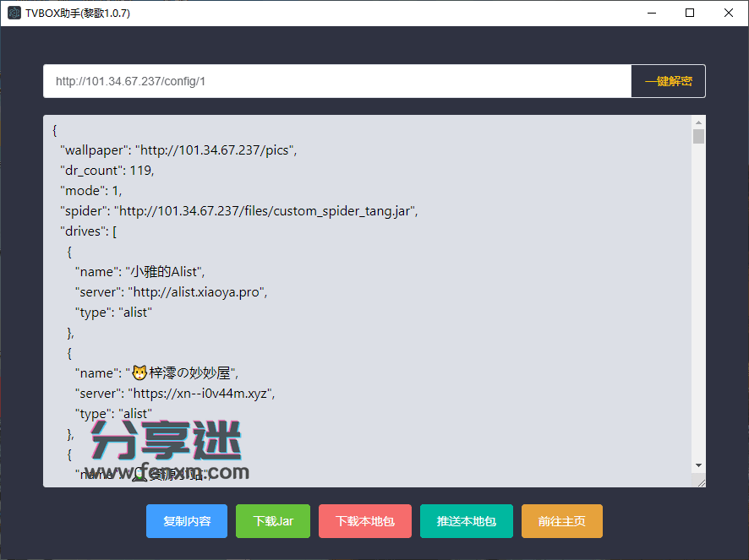Click the green 下载Jar button
Screen dimensions: 749x560
(x=273, y=521)
